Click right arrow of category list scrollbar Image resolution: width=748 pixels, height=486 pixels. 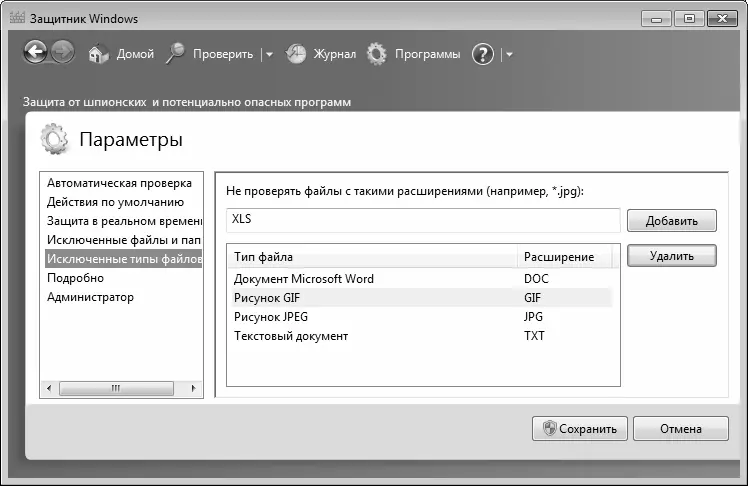coord(193,388)
